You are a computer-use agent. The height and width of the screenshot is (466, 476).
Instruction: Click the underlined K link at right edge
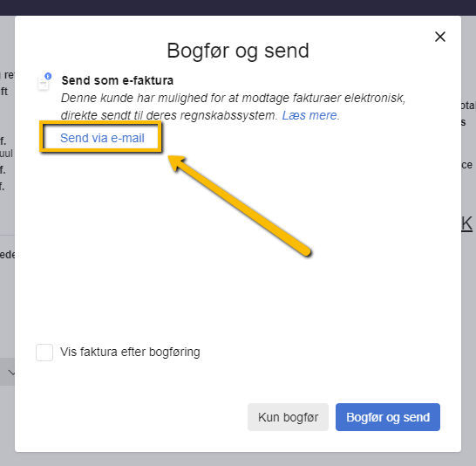pyautogui.click(x=467, y=224)
